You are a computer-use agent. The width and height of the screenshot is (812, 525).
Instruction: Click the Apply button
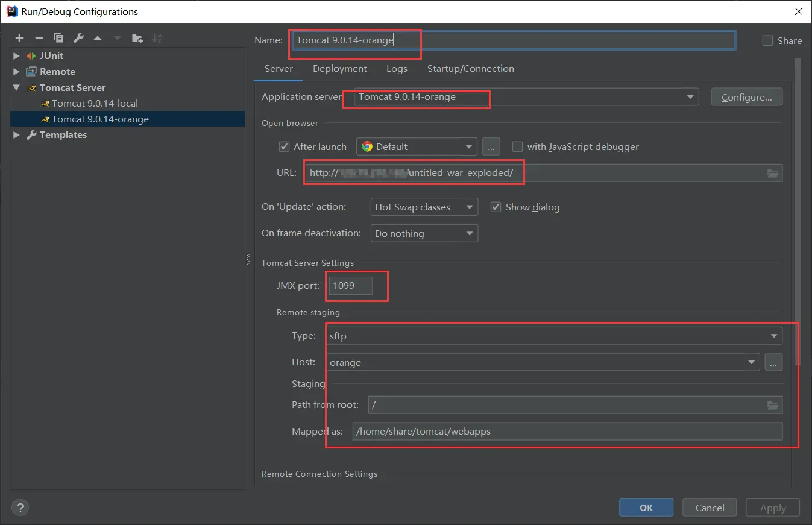point(773,508)
